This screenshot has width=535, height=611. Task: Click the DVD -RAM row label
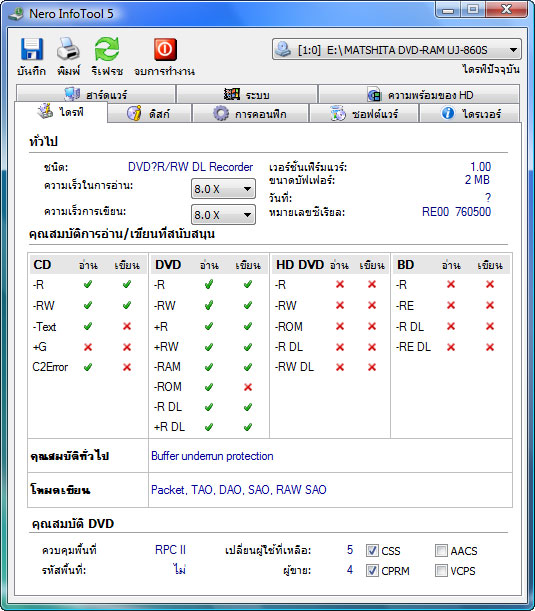[167, 367]
